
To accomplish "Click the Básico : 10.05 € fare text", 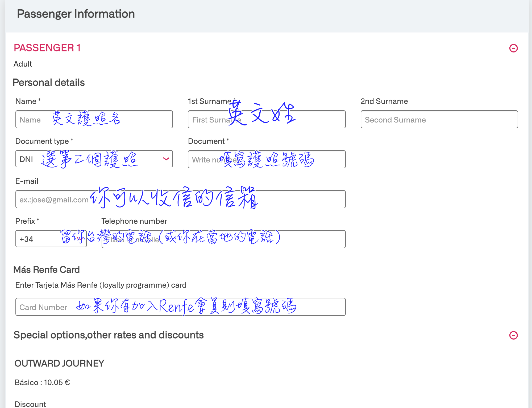I will [x=42, y=382].
